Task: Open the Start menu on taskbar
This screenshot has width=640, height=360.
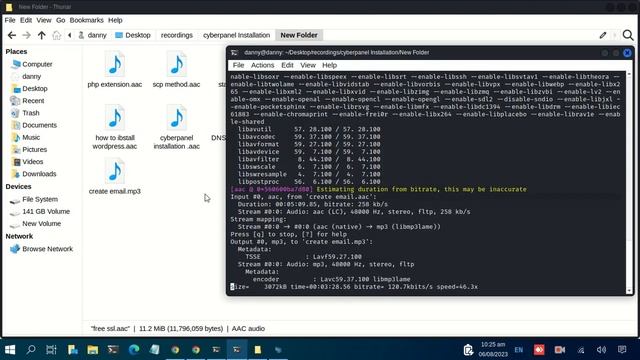Action: pyautogui.click(x=10, y=350)
